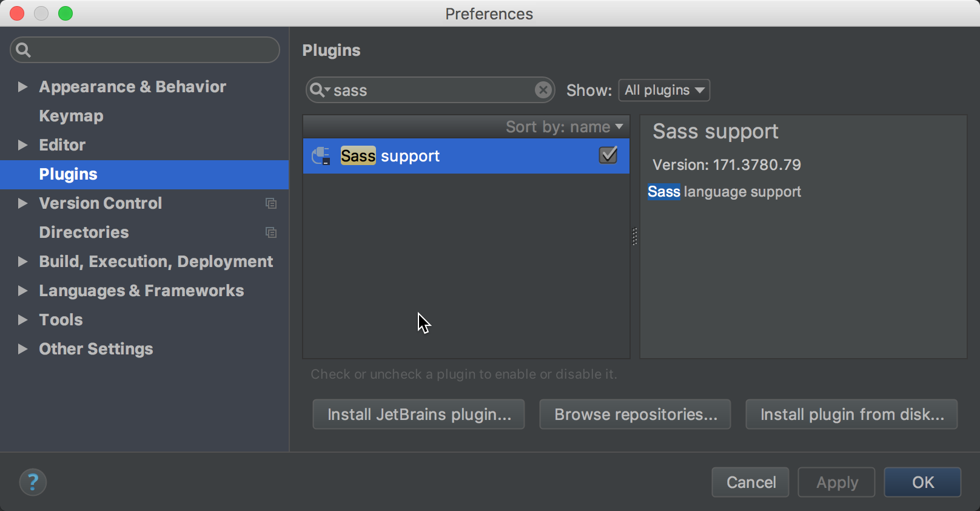Click Install JetBrains plugin button

(x=418, y=415)
